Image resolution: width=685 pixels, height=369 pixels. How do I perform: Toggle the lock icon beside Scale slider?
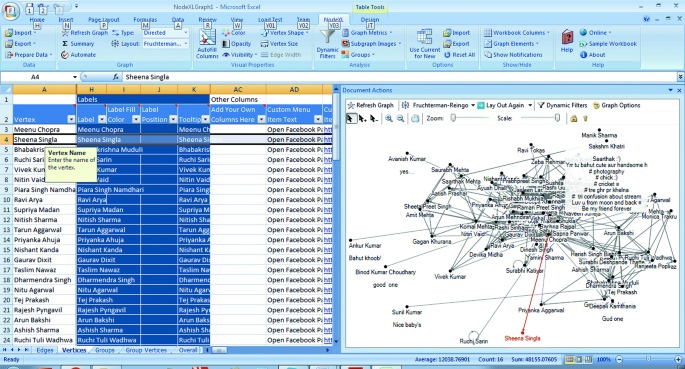pyautogui.click(x=574, y=118)
